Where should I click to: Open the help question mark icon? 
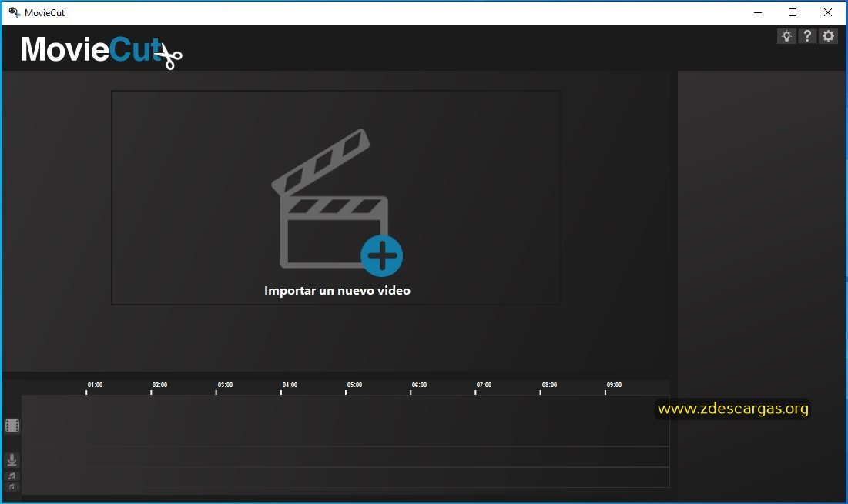807,36
